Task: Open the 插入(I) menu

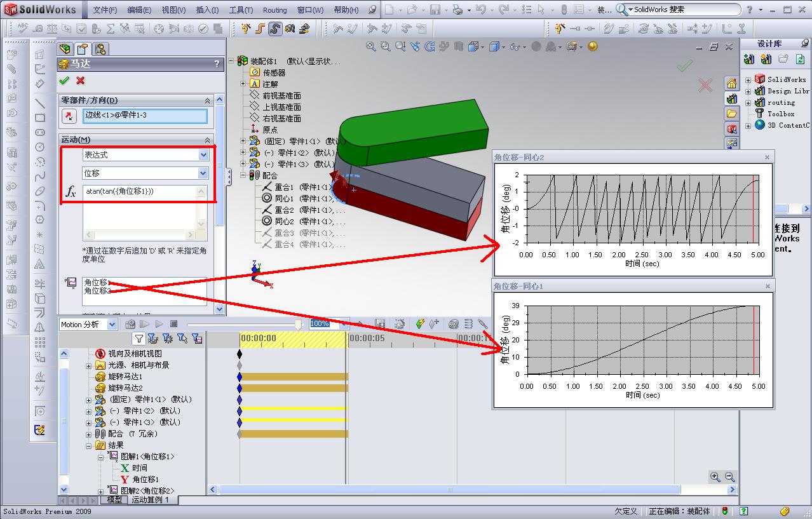Action: (x=208, y=10)
